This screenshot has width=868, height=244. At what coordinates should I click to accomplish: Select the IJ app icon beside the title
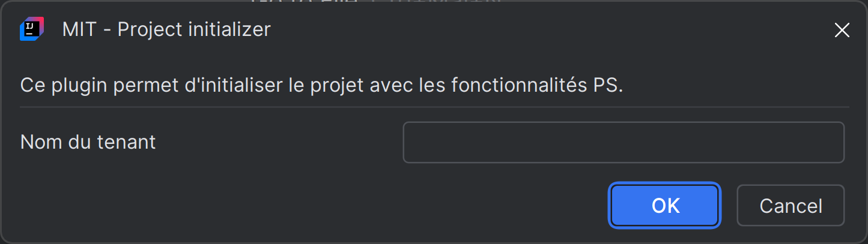pyautogui.click(x=31, y=29)
